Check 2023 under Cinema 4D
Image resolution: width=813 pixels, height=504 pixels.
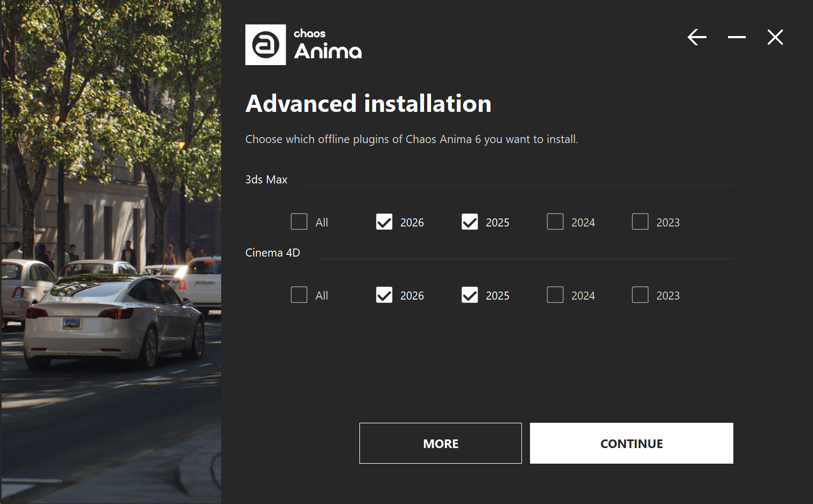pyautogui.click(x=640, y=295)
